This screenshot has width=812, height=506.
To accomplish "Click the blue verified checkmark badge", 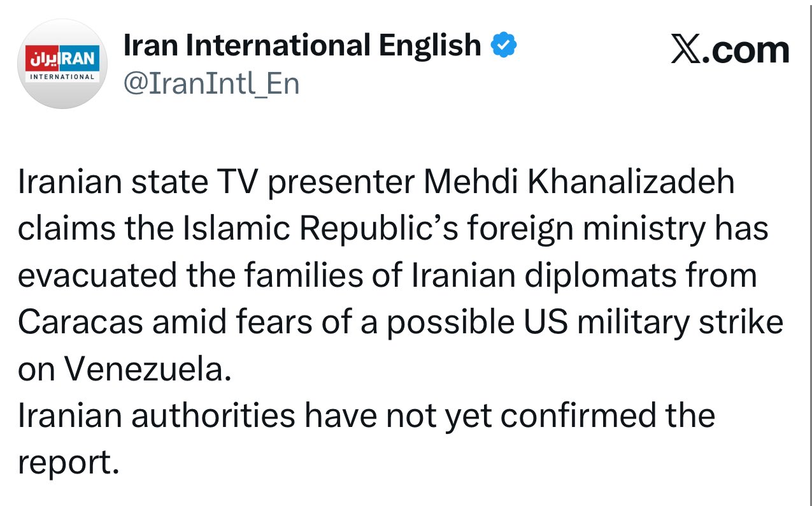I will (x=503, y=46).
